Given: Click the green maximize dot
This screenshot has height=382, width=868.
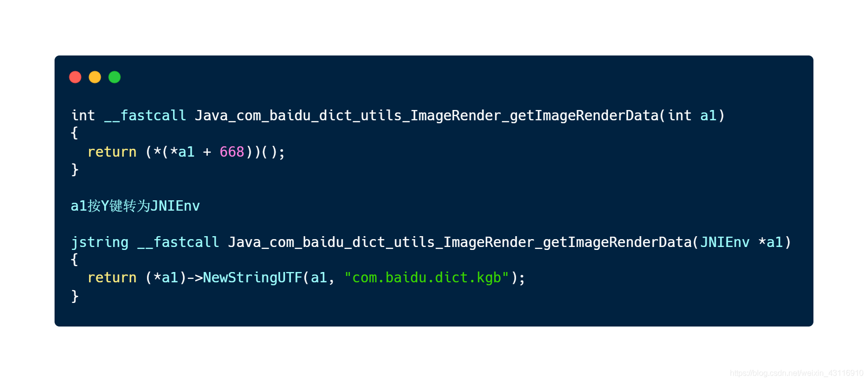Looking at the screenshot, I should (115, 77).
